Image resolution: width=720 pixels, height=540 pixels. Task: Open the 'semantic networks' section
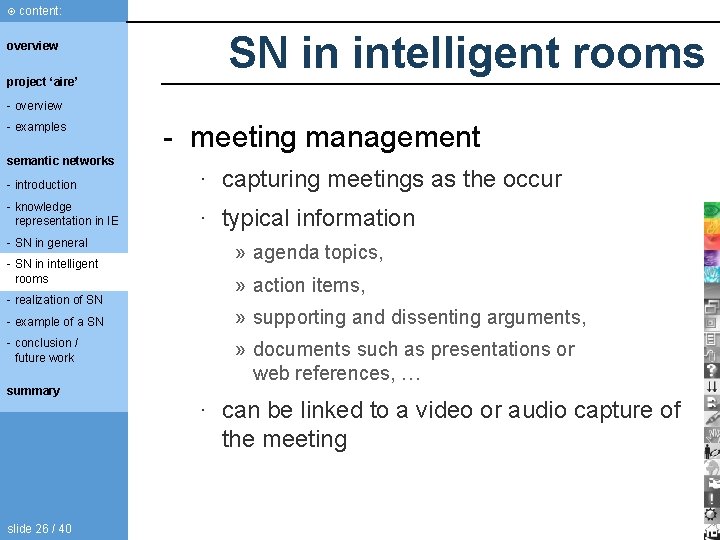click(x=60, y=161)
